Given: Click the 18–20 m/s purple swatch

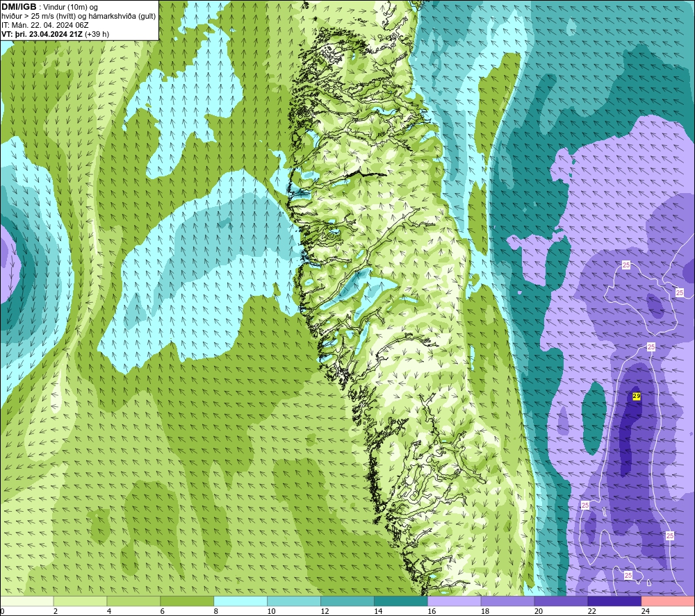Looking at the screenshot, I should tap(507, 601).
